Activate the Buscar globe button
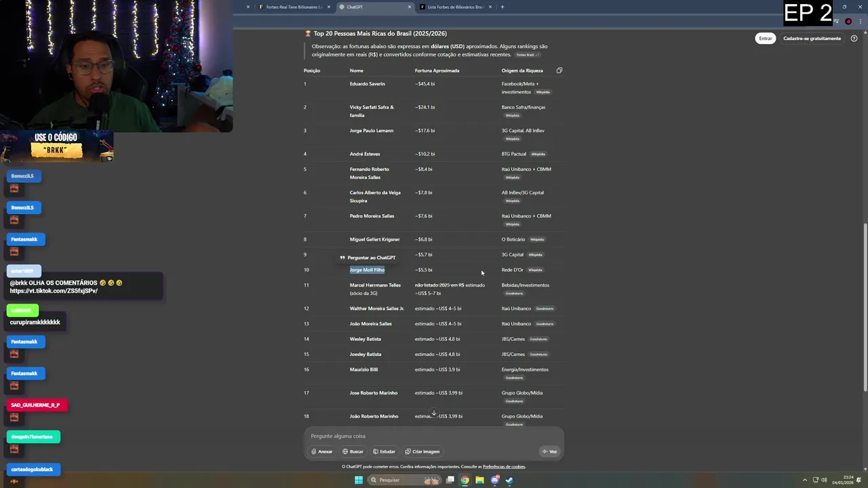The width and height of the screenshot is (868, 488). 353,451
